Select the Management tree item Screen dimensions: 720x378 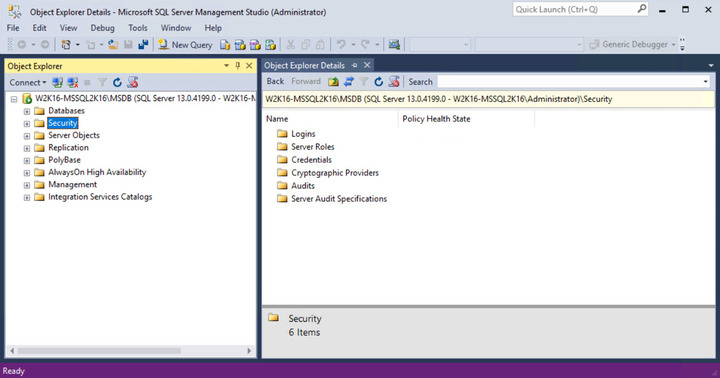coord(73,184)
